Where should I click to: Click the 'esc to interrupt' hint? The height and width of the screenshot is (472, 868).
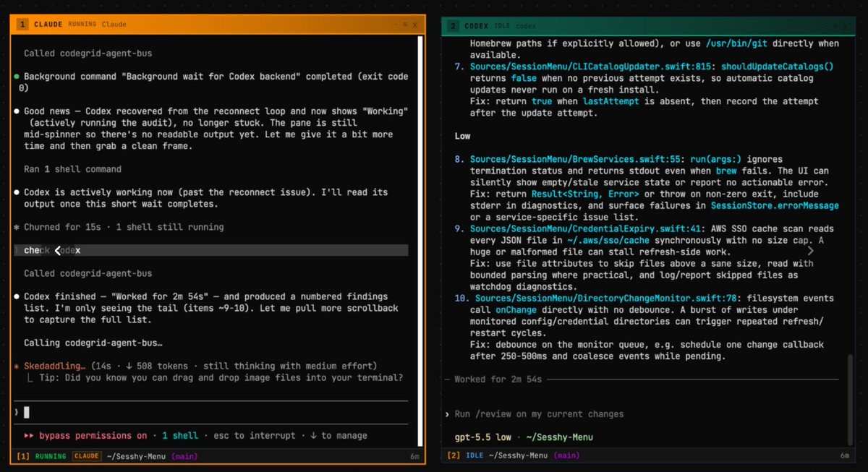click(x=253, y=436)
